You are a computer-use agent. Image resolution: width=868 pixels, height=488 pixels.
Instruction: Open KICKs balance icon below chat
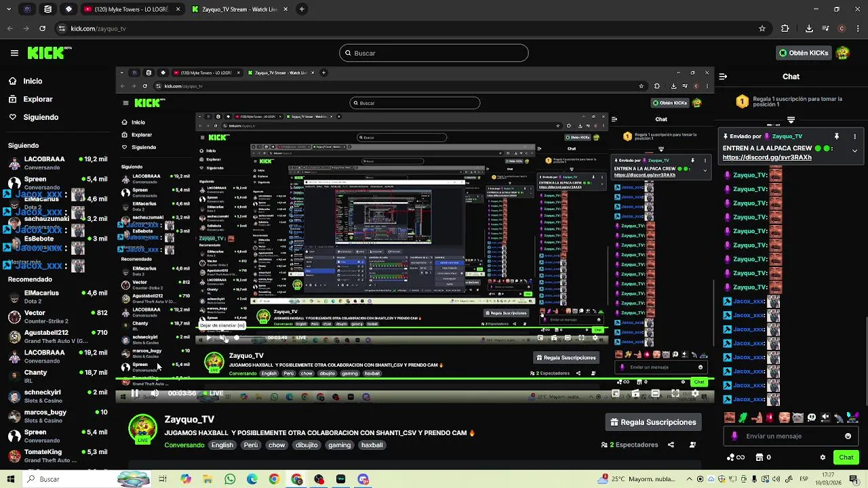[x=736, y=457]
